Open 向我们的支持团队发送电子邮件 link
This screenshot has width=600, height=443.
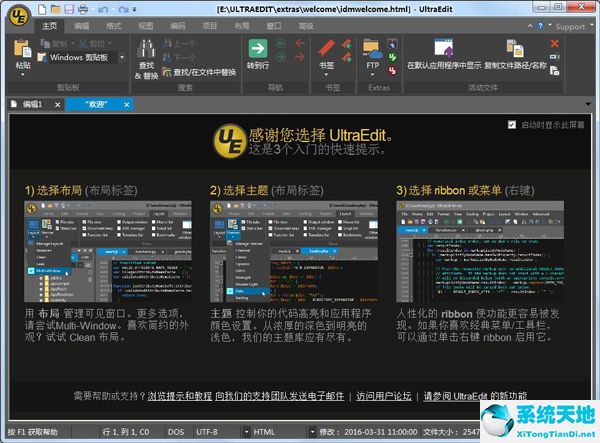(x=279, y=396)
